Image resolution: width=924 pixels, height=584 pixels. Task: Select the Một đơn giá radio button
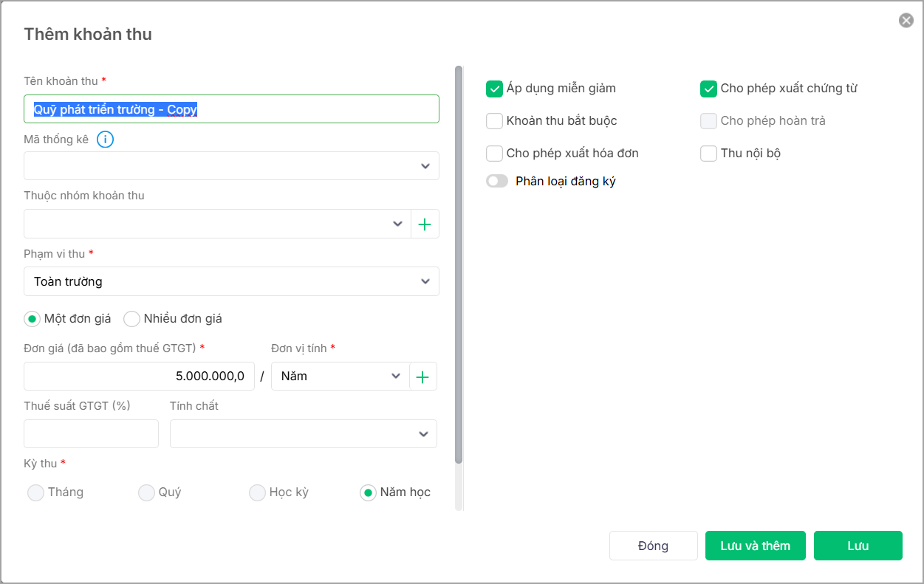[32, 319]
